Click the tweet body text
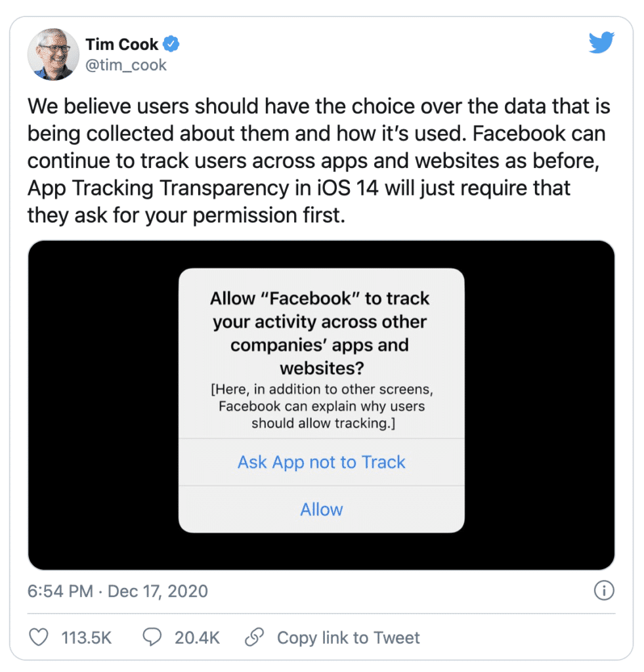The height and width of the screenshot is (672, 644). (x=318, y=161)
